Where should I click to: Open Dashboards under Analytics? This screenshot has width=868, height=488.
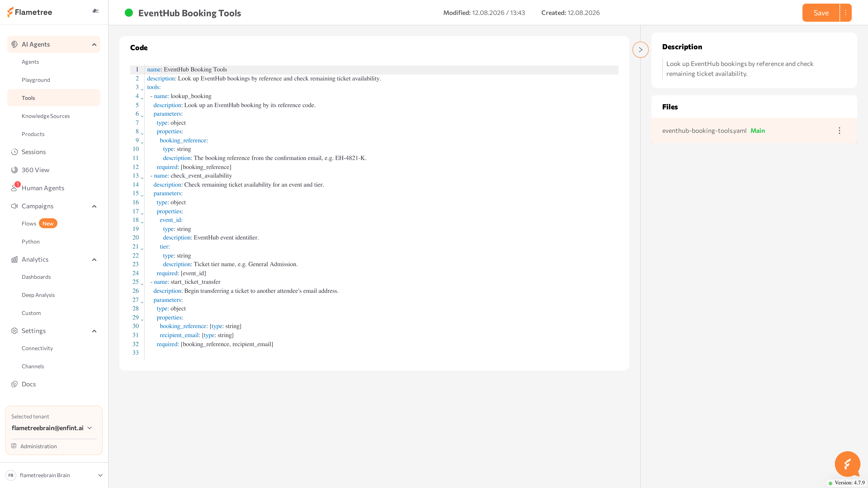pos(36,277)
